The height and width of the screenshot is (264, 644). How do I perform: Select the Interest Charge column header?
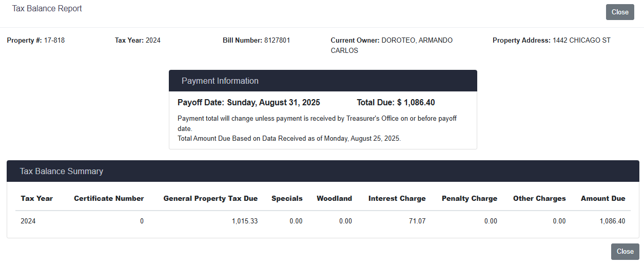click(397, 199)
